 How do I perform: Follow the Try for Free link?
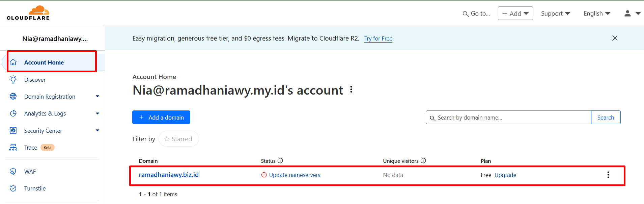pyautogui.click(x=378, y=39)
